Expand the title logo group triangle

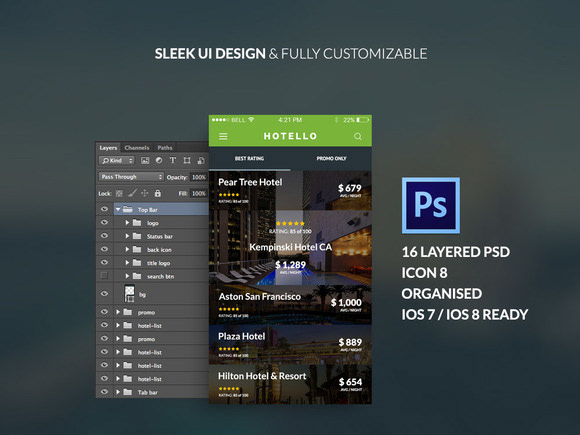click(x=127, y=263)
